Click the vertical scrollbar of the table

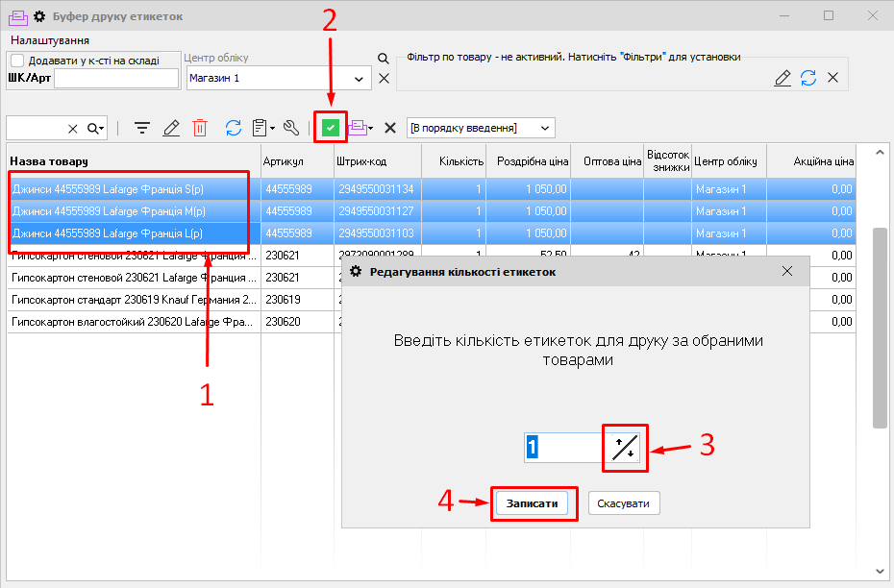[x=879, y=327]
